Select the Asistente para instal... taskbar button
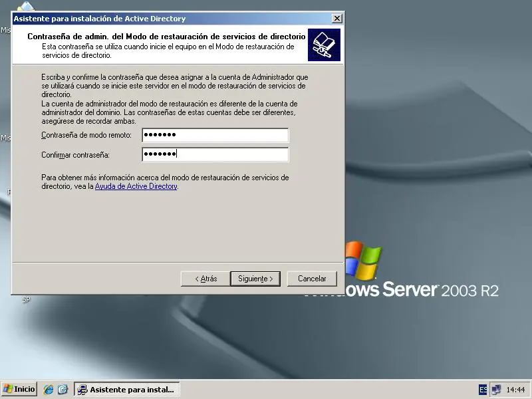This screenshot has width=532, height=399. 127,389
